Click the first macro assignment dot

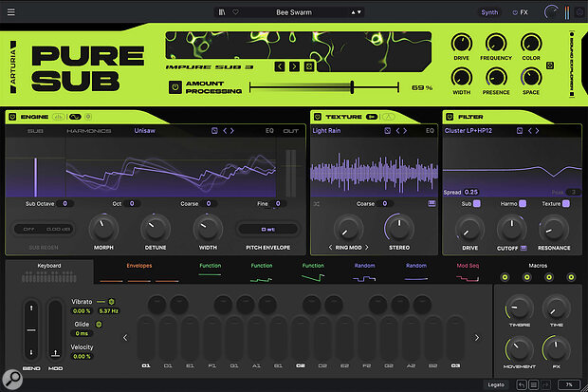pyautogui.click(x=505, y=277)
